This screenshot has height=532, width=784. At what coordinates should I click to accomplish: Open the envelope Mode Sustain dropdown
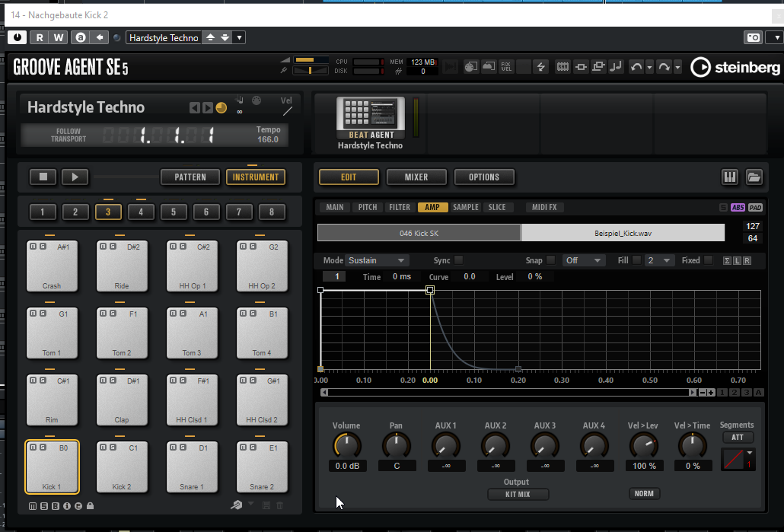[378, 260]
